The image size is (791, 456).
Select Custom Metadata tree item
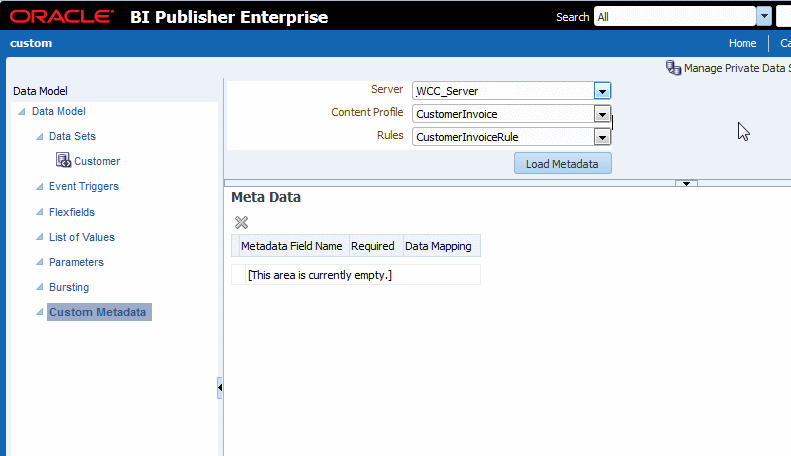point(99,312)
